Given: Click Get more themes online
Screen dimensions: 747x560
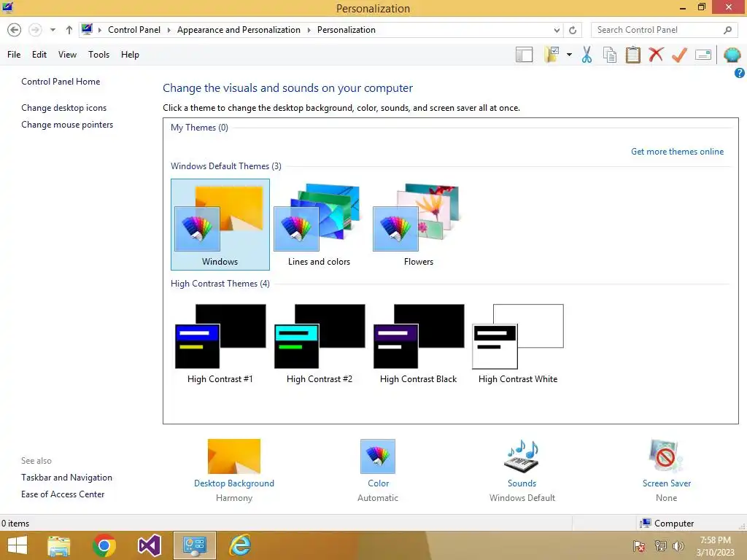Looking at the screenshot, I should pos(677,152).
